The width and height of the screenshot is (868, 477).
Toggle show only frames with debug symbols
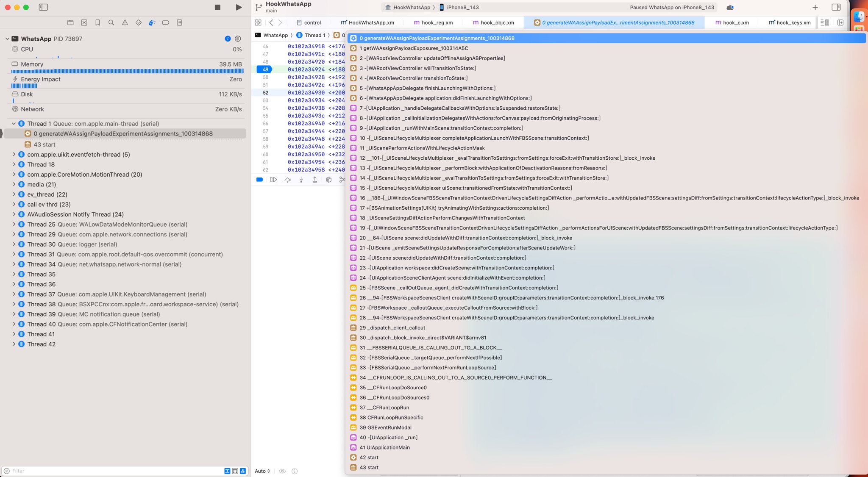[x=235, y=471]
